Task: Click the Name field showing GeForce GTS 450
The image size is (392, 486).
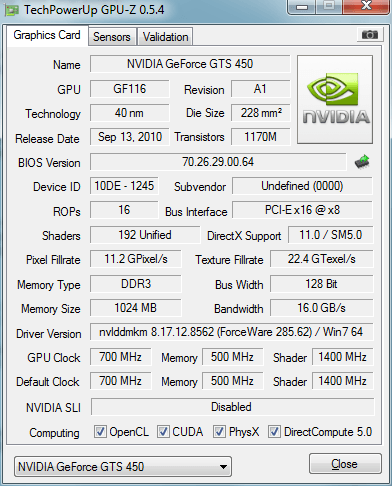Action: tap(190, 64)
